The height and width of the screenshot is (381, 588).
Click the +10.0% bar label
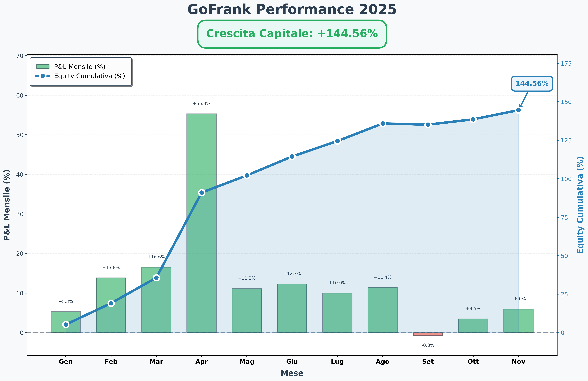(x=337, y=283)
